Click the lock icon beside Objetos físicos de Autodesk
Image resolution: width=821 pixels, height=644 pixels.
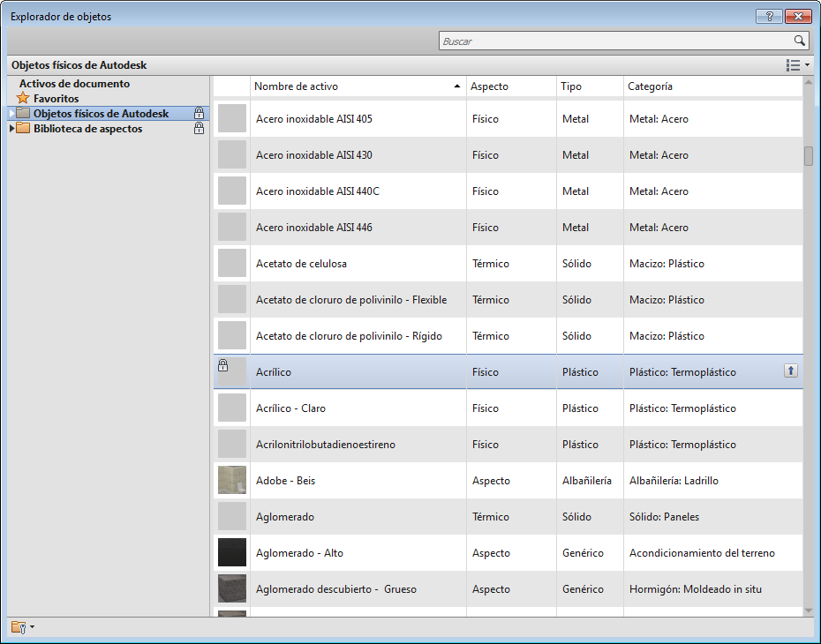click(199, 112)
